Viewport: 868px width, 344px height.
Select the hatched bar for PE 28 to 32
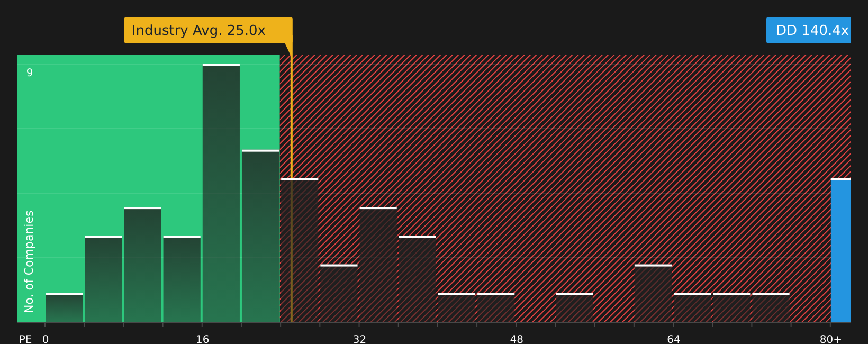(x=339, y=293)
